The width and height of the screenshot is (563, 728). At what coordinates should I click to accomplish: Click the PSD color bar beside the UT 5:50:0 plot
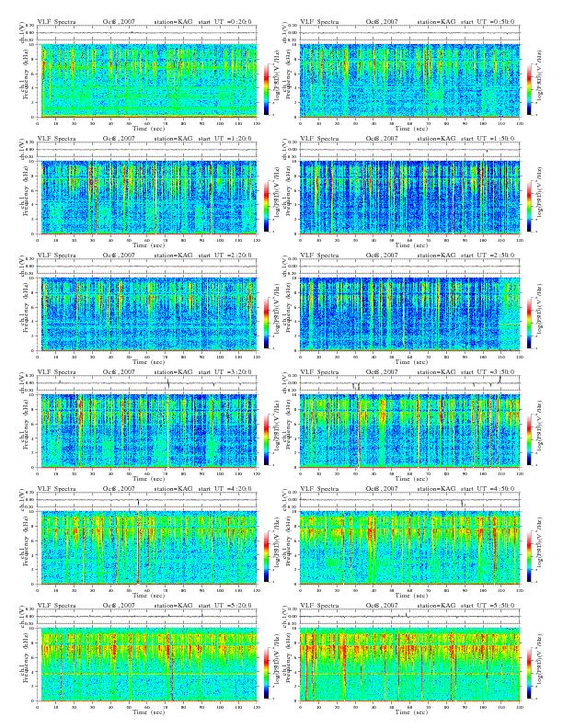530,673
